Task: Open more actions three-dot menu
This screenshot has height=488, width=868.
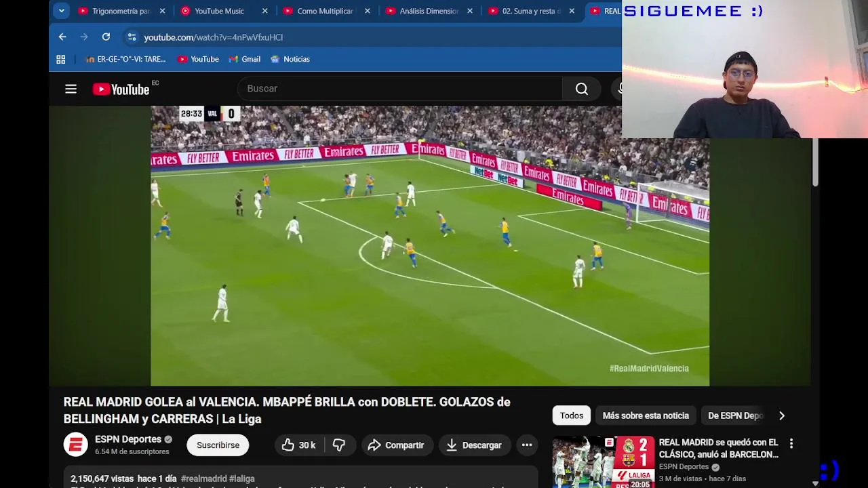Action: click(x=527, y=445)
